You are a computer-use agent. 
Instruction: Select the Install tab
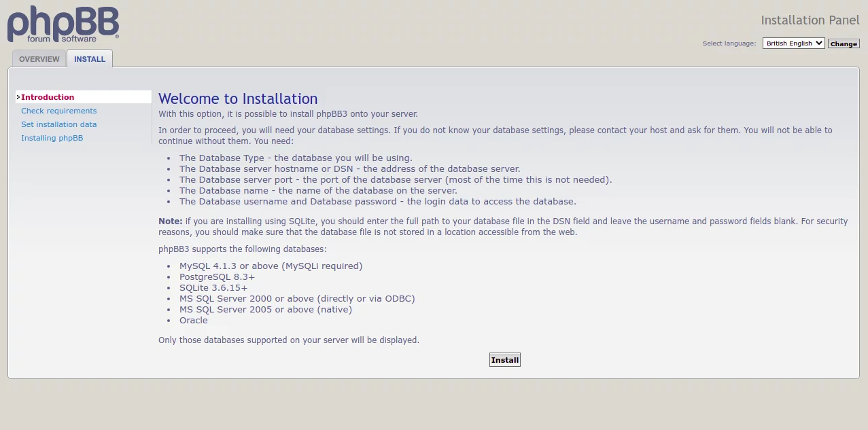click(90, 59)
